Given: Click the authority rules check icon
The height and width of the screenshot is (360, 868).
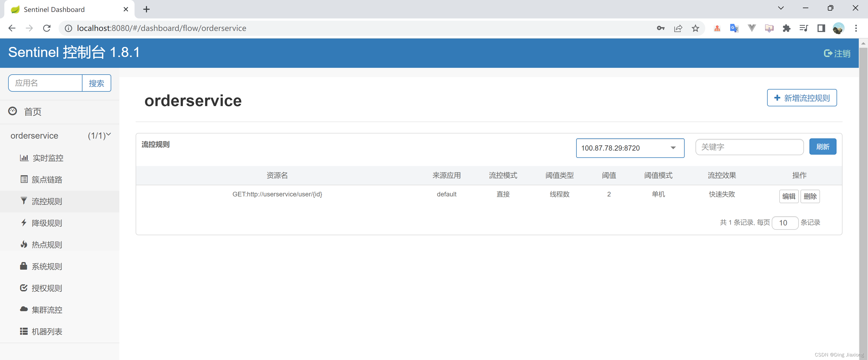Looking at the screenshot, I should click(24, 288).
